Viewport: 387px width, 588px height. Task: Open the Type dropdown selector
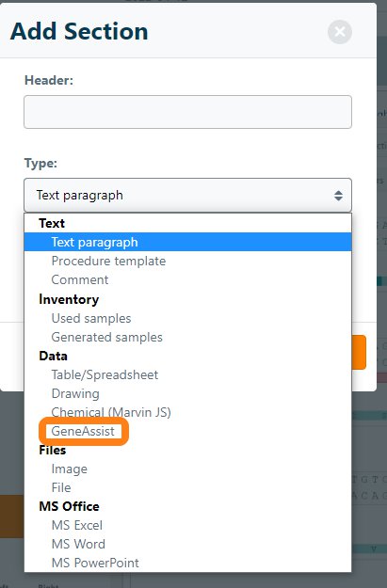187,195
